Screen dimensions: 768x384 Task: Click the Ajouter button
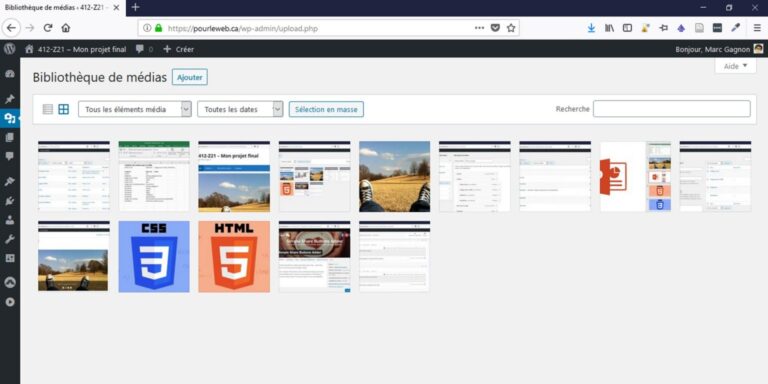tap(190, 77)
